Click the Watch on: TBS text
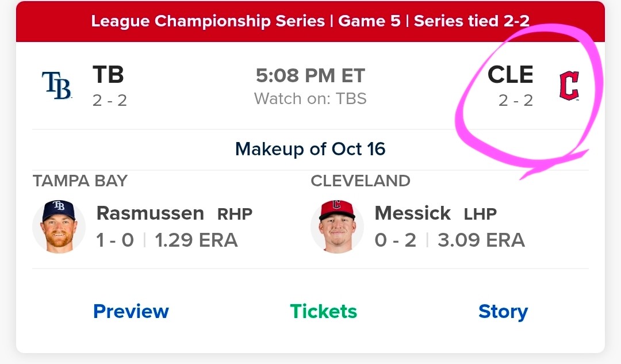The height and width of the screenshot is (364, 621). (x=310, y=99)
